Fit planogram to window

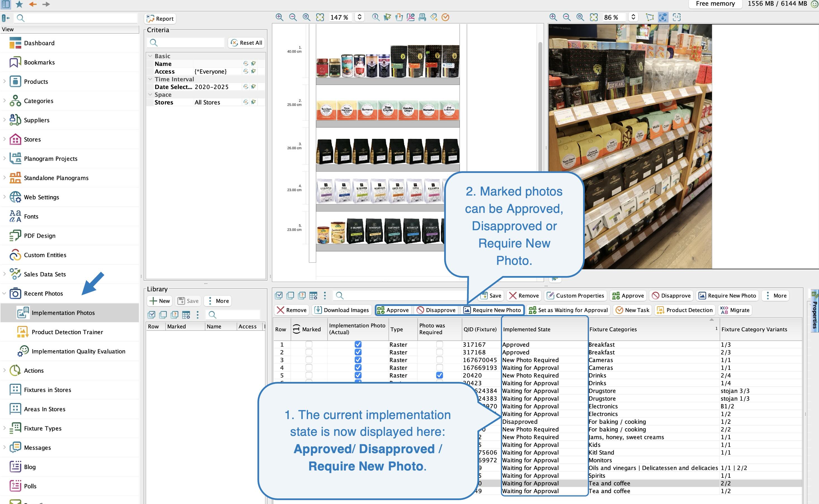point(320,17)
